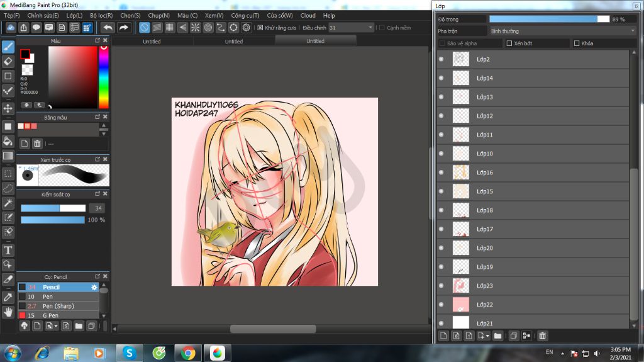Adjust the Độ trong opacity slider
This screenshot has width=644, height=362.
coord(549,20)
